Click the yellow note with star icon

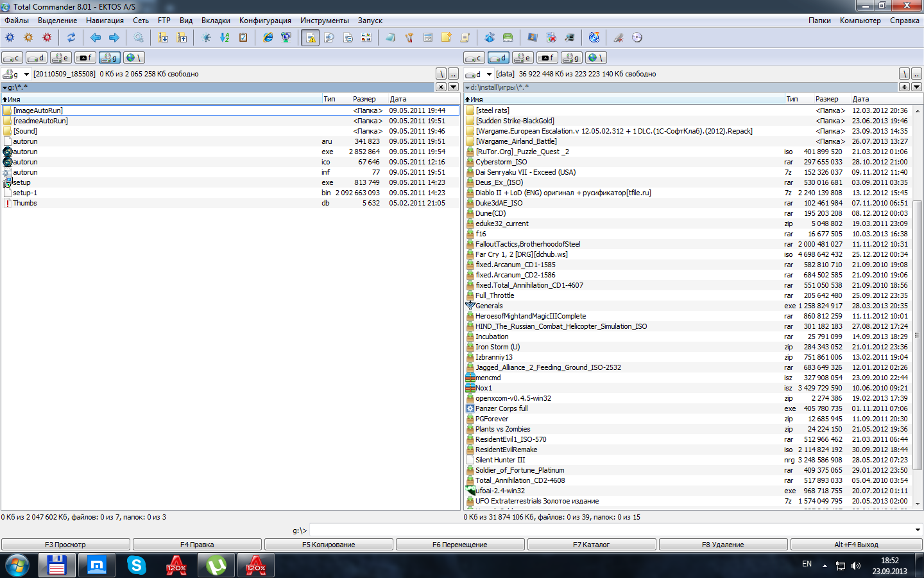(x=447, y=38)
